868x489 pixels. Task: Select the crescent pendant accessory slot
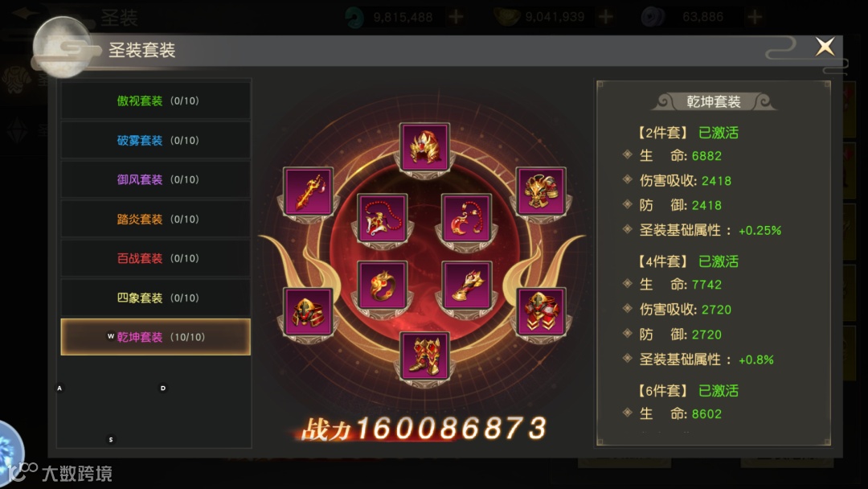467,218
